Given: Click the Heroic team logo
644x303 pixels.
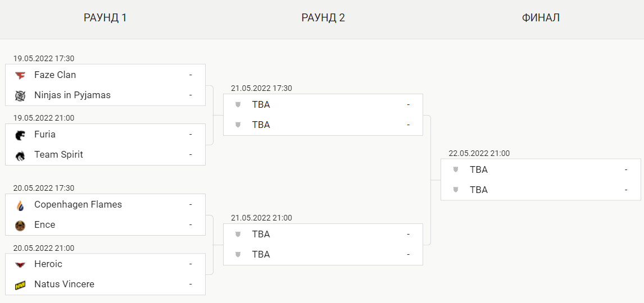Looking at the screenshot, I should [x=20, y=264].
